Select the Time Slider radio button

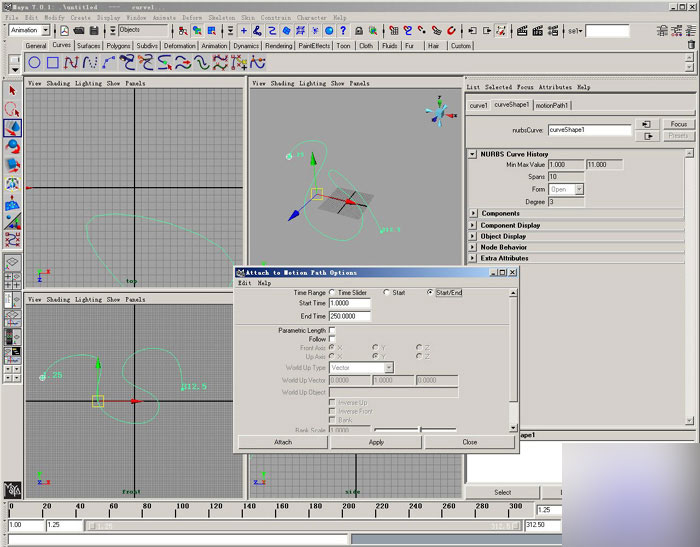click(333, 292)
